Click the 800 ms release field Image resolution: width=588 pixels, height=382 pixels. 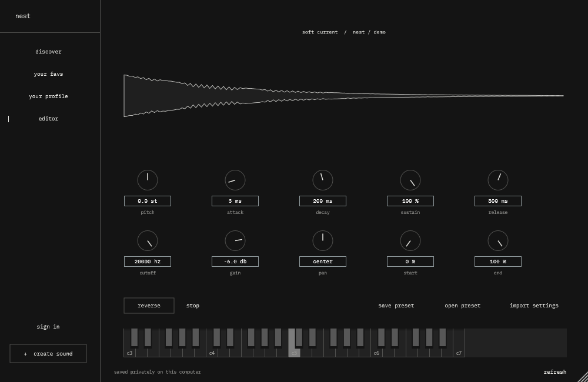coord(498,201)
